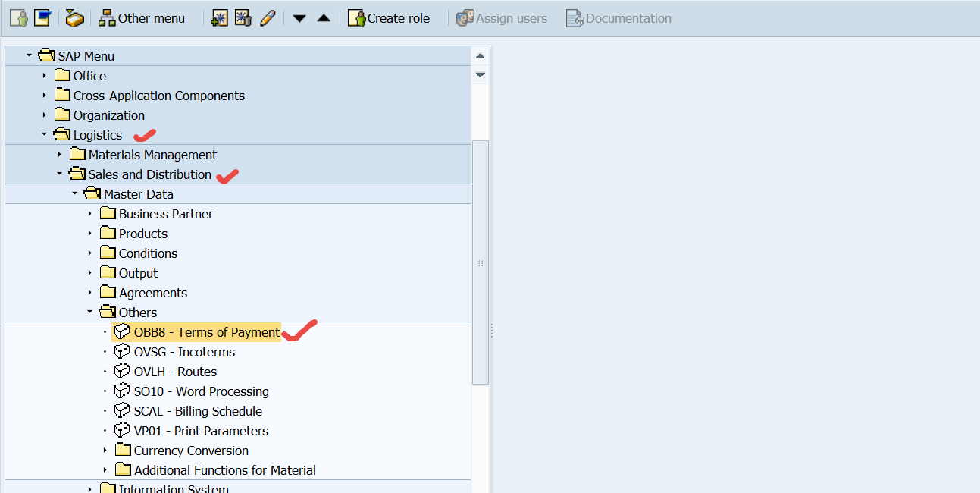The image size is (980, 493).
Task: Expand the Products folder arrow
Action: click(90, 233)
